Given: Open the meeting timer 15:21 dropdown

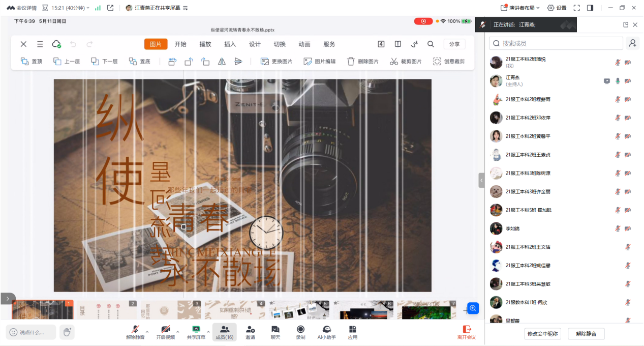Looking at the screenshot, I should [66, 8].
